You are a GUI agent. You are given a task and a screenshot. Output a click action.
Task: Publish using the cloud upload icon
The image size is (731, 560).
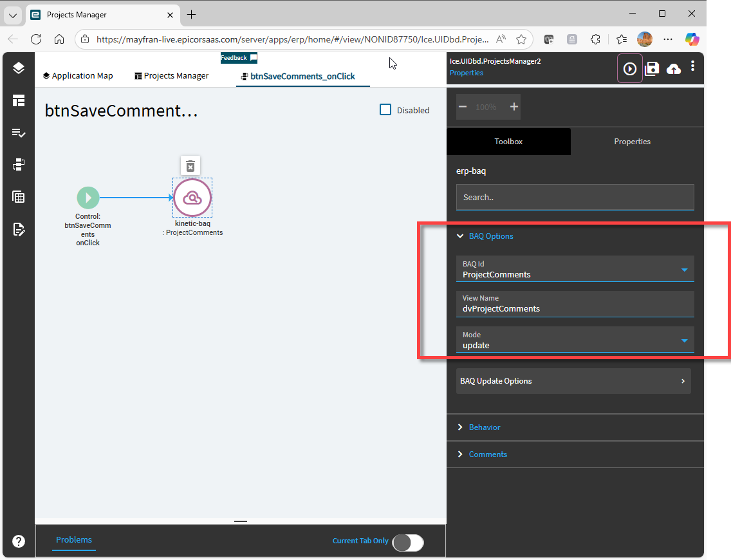click(674, 70)
